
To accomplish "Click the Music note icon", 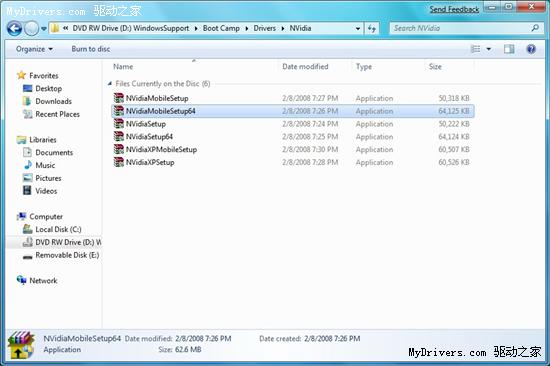I will click(x=28, y=165).
